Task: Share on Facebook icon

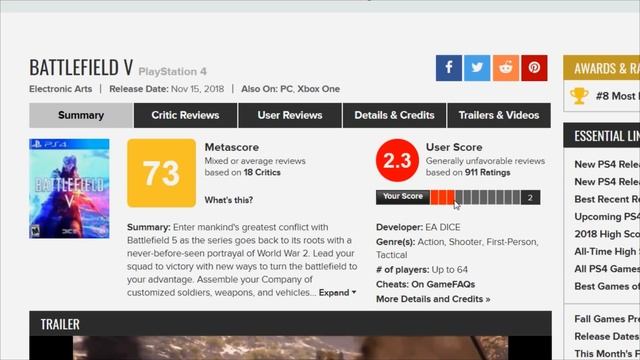Action: tap(449, 68)
